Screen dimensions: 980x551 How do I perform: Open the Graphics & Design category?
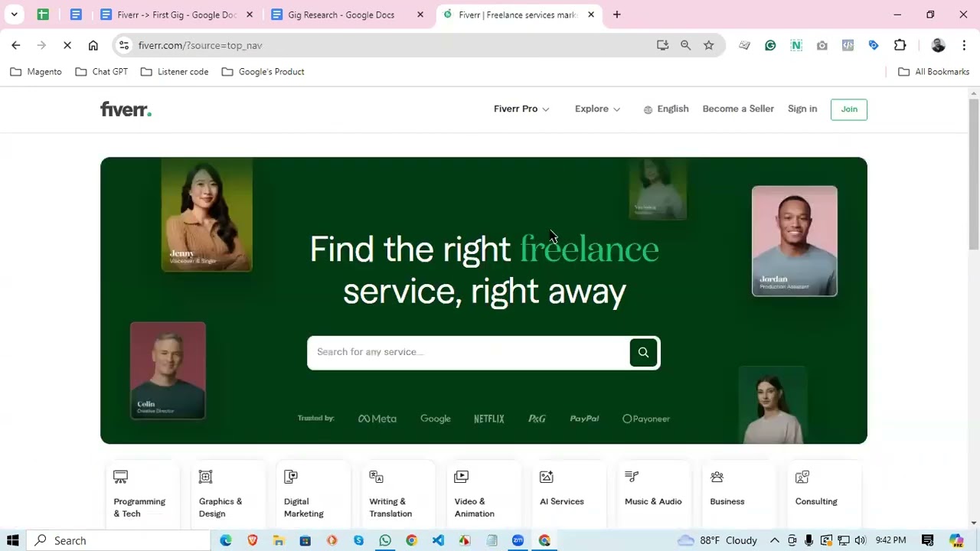coord(228,494)
